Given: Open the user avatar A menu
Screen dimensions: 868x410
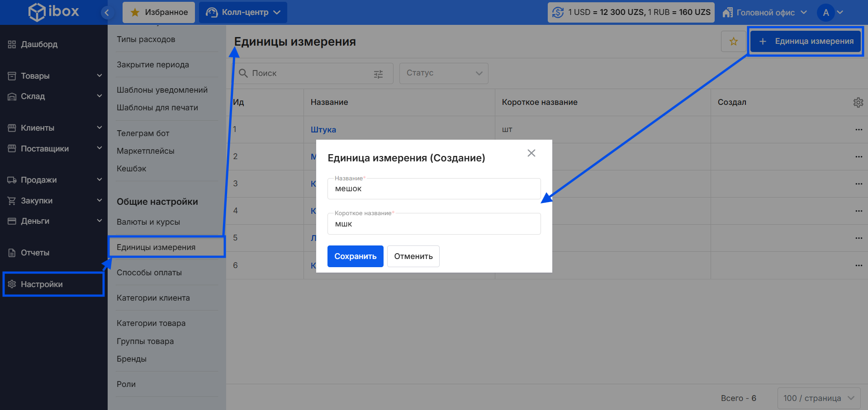Looking at the screenshot, I should (830, 13).
